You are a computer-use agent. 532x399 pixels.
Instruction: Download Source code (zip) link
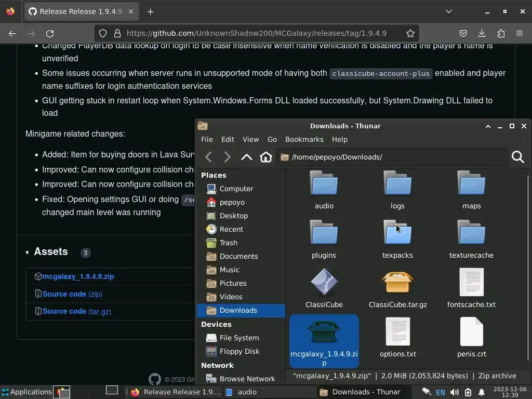72,294
